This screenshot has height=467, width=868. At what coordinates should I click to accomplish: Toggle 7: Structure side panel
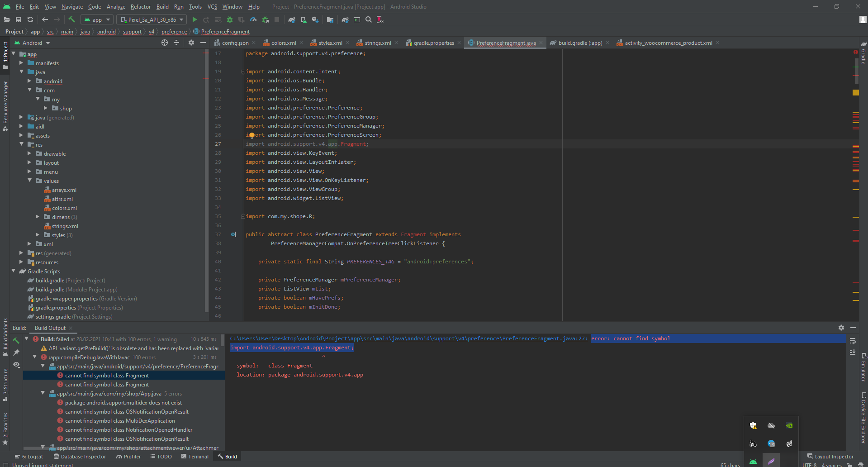[x=5, y=385]
